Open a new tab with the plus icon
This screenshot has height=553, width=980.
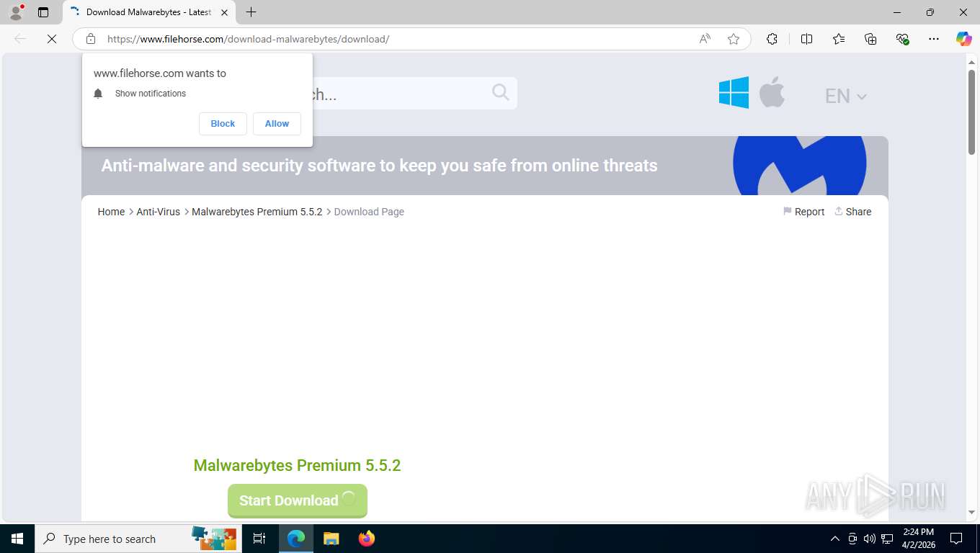click(x=251, y=12)
